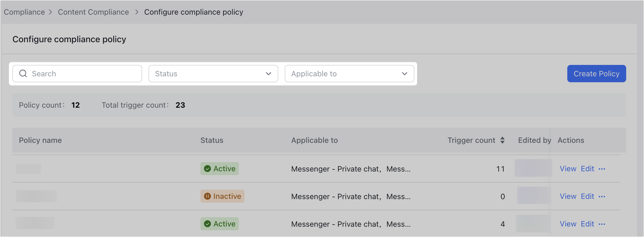The image size is (644, 237).
Task: Click the Search policy input field
Action: [77, 74]
